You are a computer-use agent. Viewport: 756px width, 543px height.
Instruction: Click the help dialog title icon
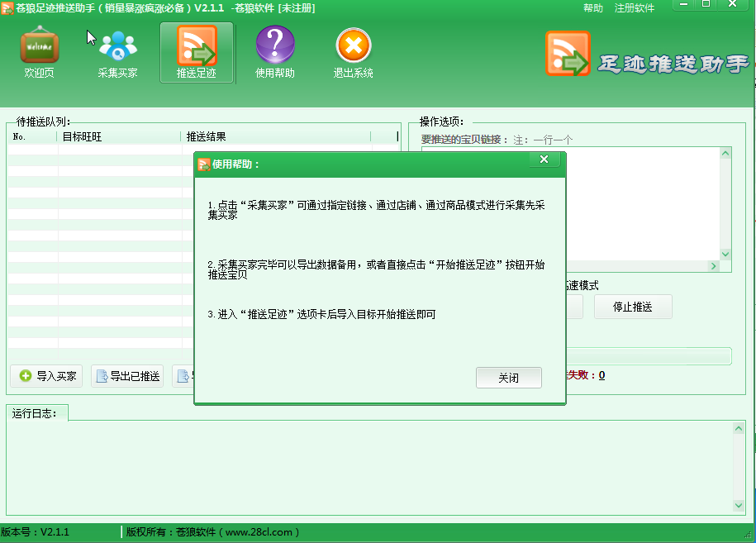(x=204, y=164)
